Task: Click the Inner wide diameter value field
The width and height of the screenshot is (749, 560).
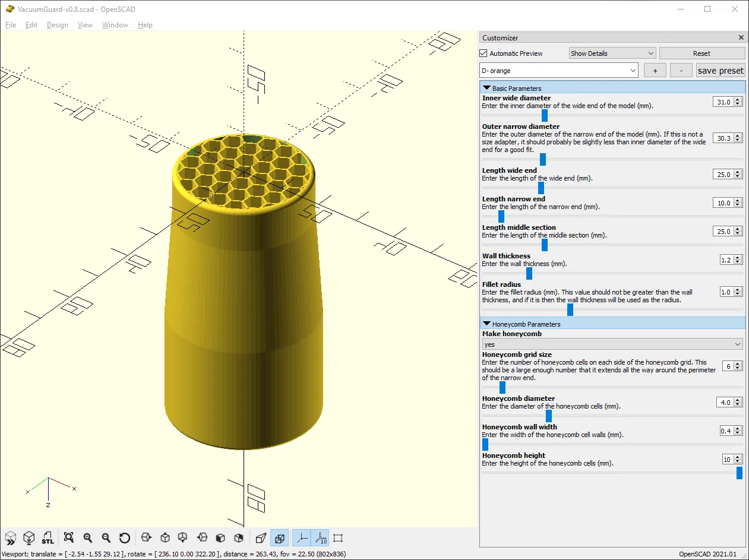Action: pos(723,102)
